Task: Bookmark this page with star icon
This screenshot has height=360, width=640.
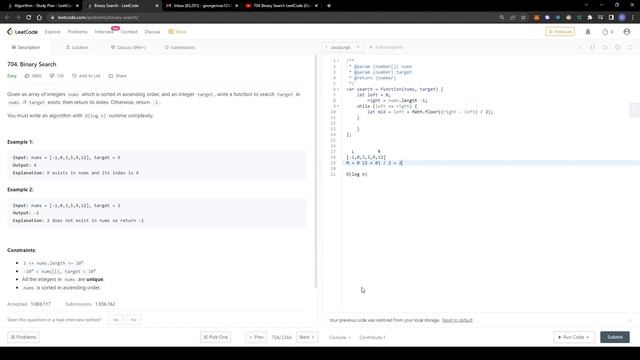Action: (x=523, y=17)
